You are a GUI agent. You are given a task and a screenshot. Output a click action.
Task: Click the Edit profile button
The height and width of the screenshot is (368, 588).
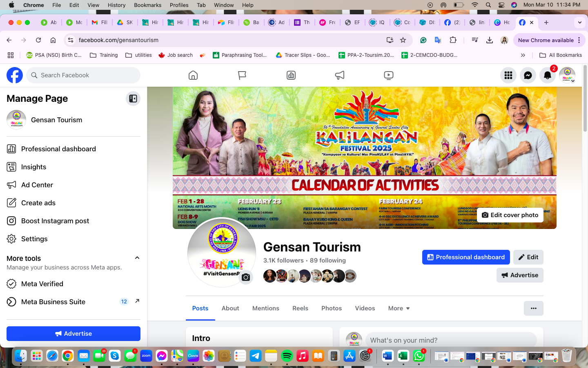tap(528, 257)
